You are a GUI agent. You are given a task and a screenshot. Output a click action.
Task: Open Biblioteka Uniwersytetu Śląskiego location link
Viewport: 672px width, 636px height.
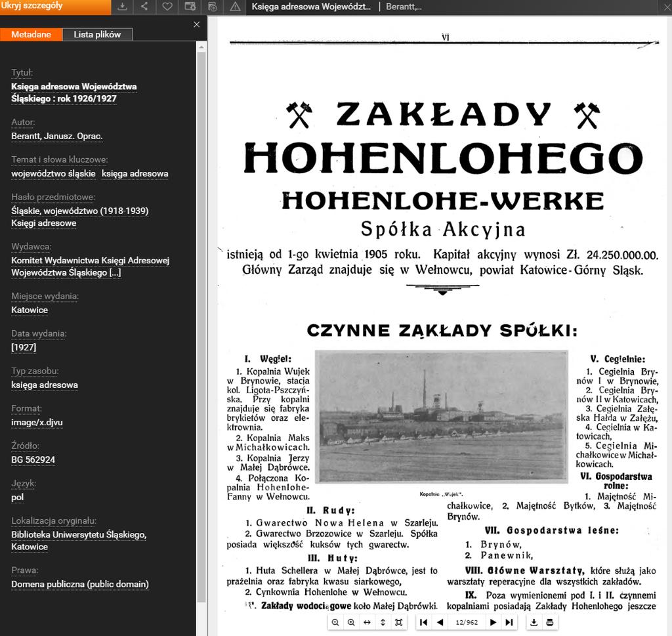pos(79,541)
